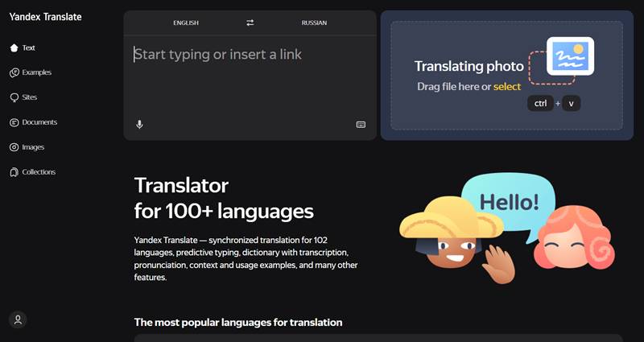Click the "Drag file here or" text
Image resolution: width=644 pixels, height=342 pixels.
(454, 87)
